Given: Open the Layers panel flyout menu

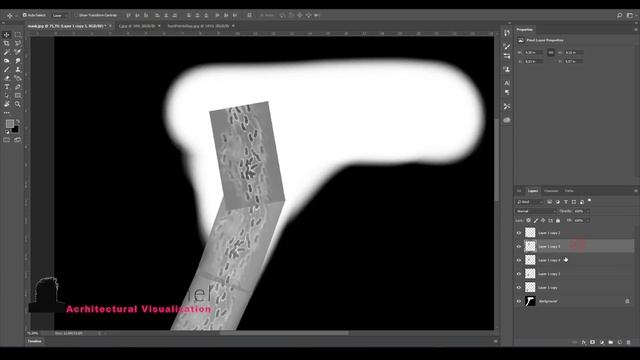Looking at the screenshot, I should coord(636,191).
